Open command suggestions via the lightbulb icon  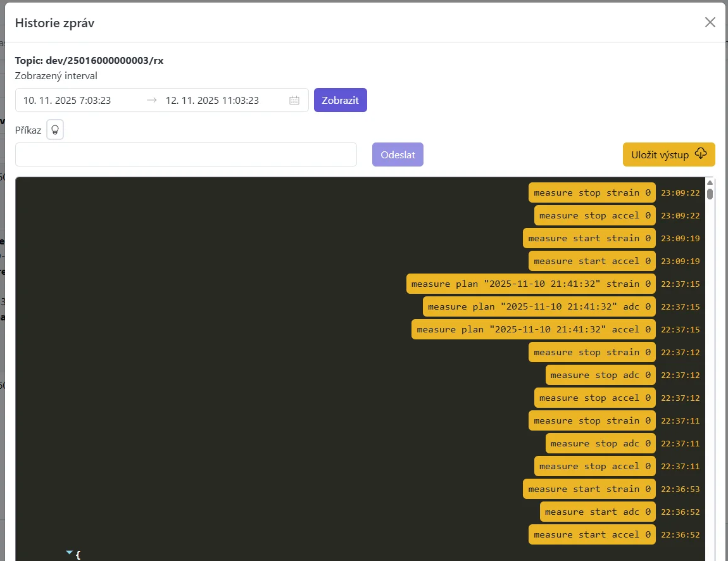(x=54, y=129)
